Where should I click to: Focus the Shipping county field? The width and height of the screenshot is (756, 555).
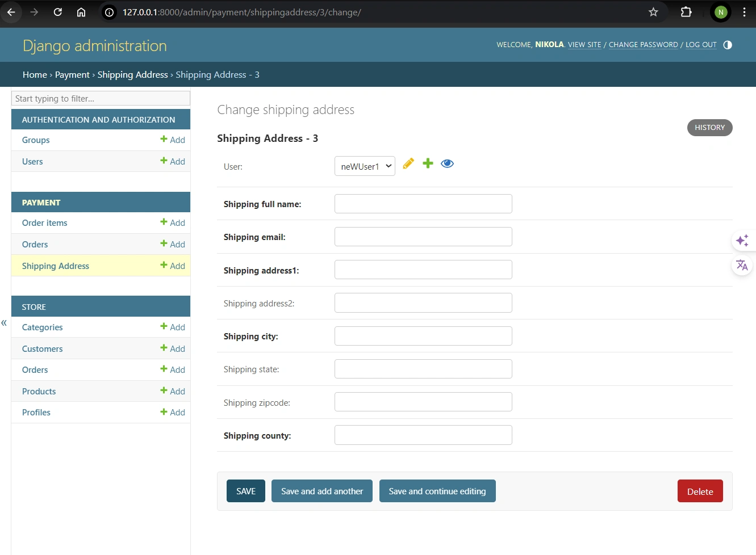[x=423, y=435]
